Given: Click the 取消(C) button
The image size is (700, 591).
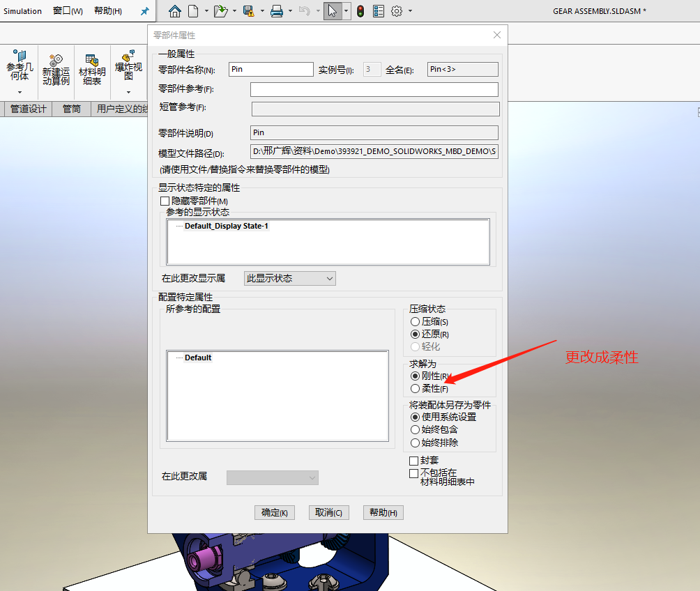Looking at the screenshot, I should [x=328, y=512].
